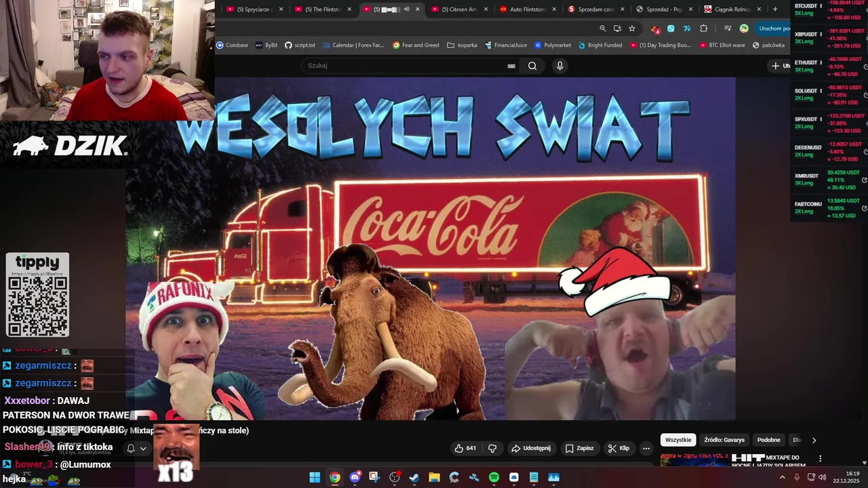Open options menu for the MIXTAPE DO NOCNEJ JAZDY video

pos(821,459)
